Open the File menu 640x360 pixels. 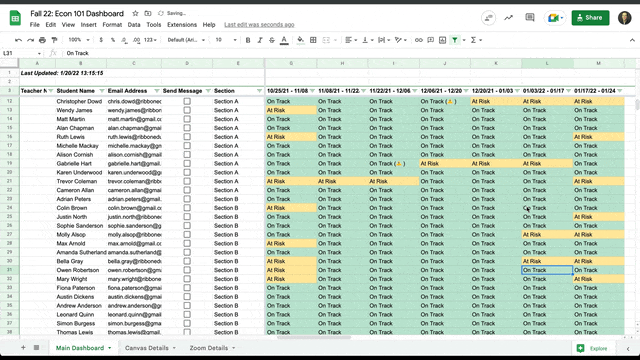coord(35,25)
